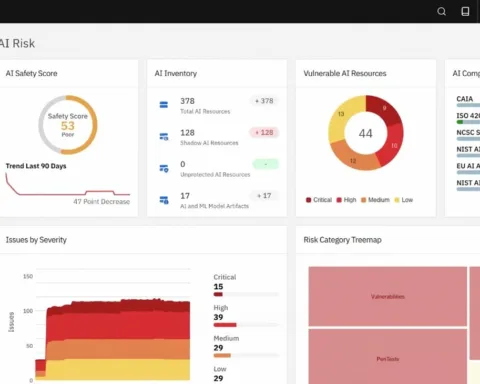480x384 pixels.
Task: Click the High 39 severity bar
Action: 246,325
